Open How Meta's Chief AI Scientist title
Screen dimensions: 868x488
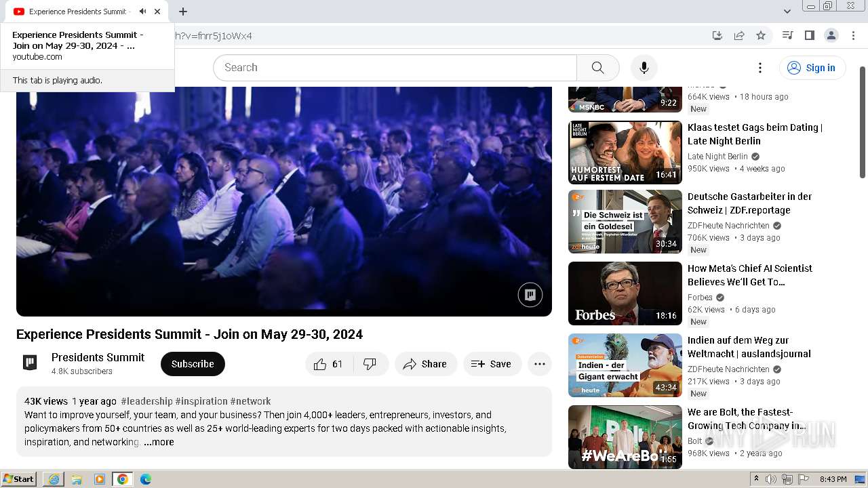point(749,275)
